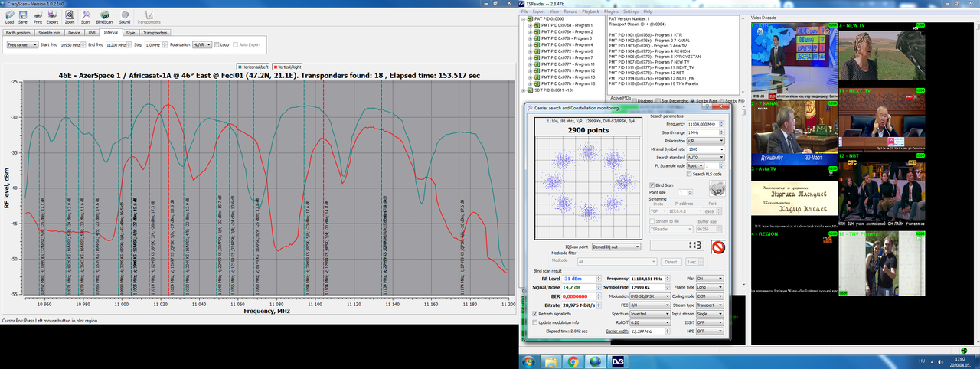Open Chrome from the taskbar
The image size is (980, 369).
573,361
